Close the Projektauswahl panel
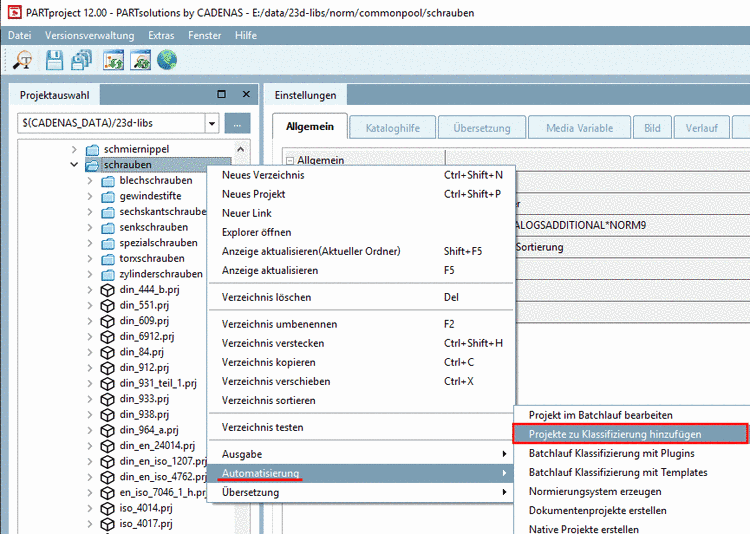Screen dimensions: 750x534 246,94
